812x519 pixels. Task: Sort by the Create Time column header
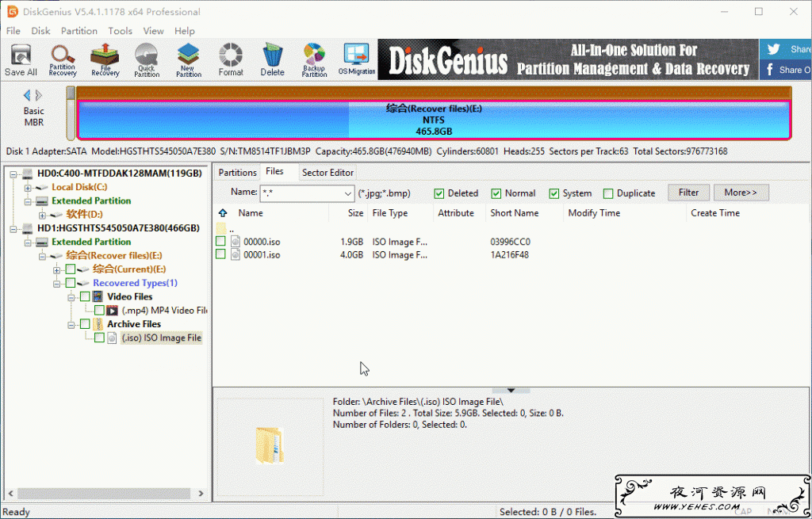click(749, 212)
